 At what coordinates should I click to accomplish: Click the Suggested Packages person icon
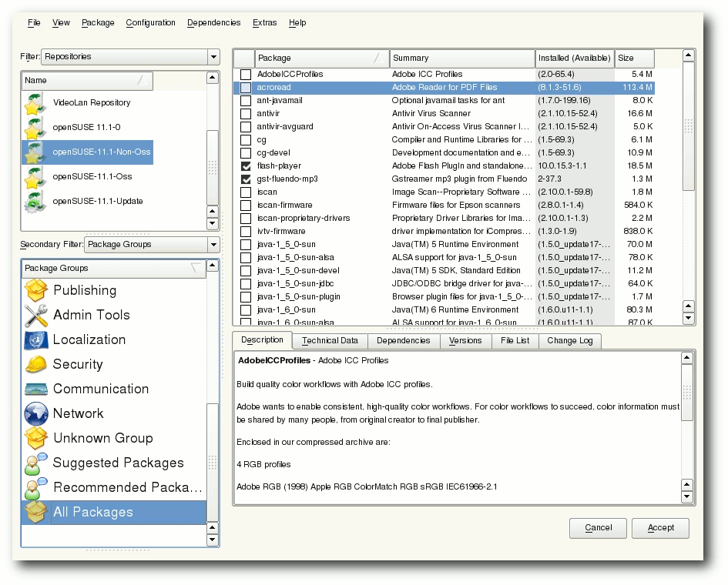pos(36,463)
